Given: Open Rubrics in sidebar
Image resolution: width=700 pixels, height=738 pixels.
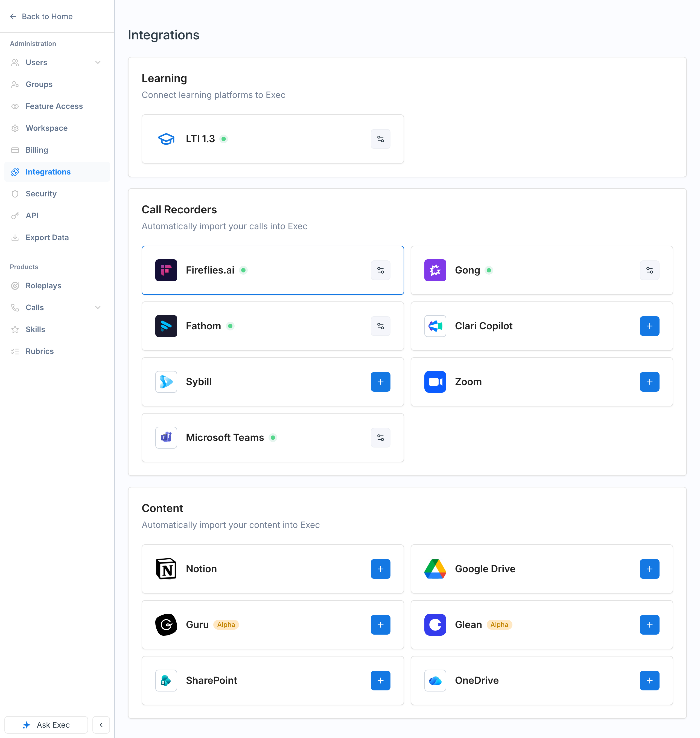Looking at the screenshot, I should click(57, 352).
